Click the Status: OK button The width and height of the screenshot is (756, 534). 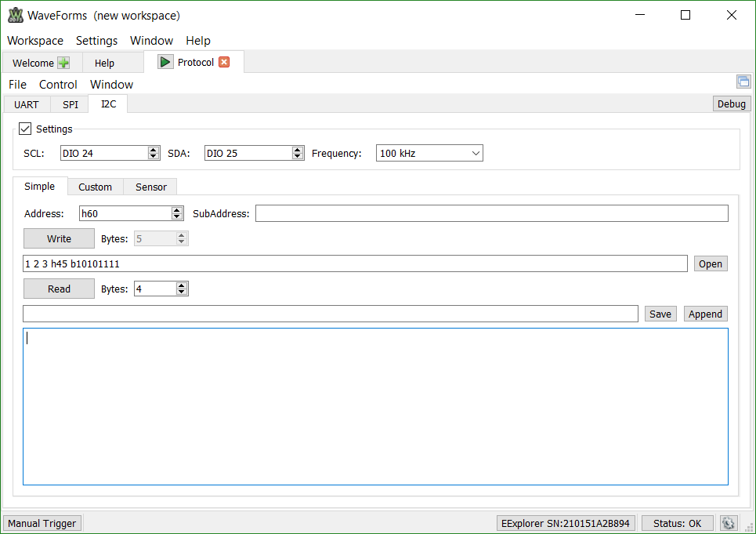coord(678,523)
